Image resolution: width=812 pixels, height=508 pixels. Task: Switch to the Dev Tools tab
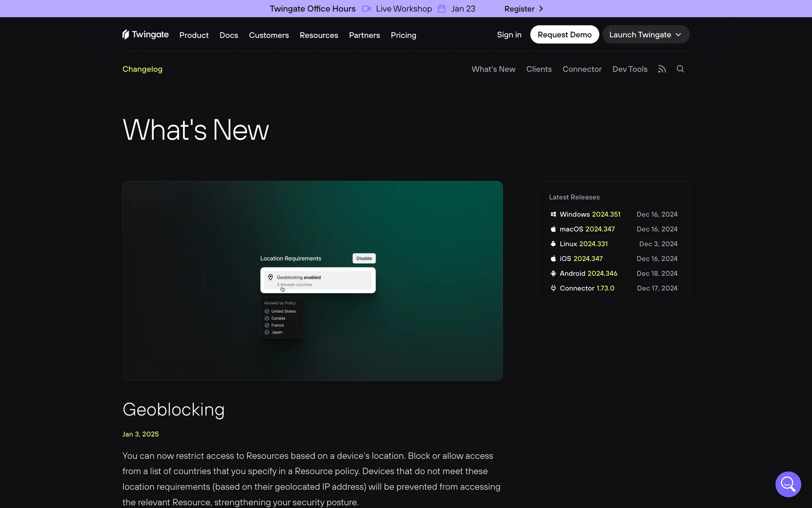(629, 69)
